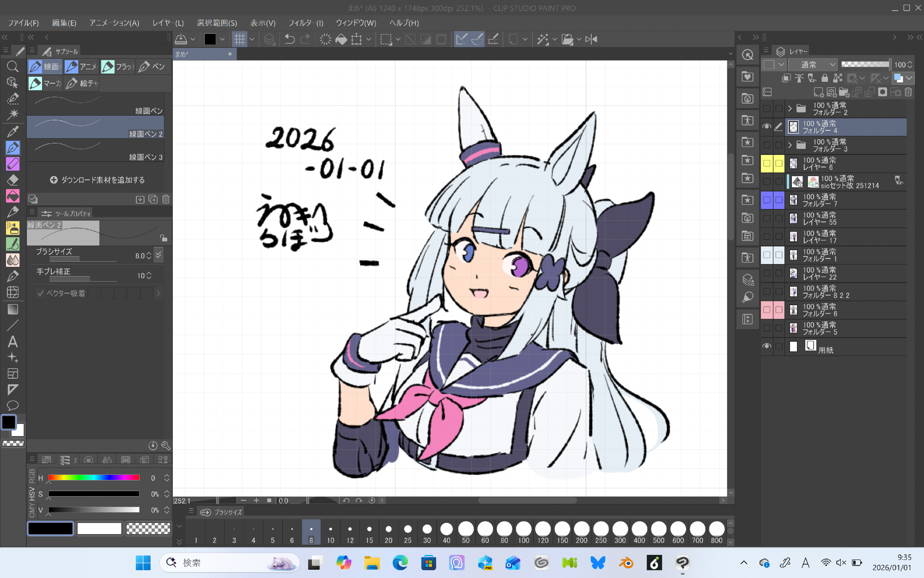
Task: Select the 線画ペン 3 sub tool
Action: [96, 151]
